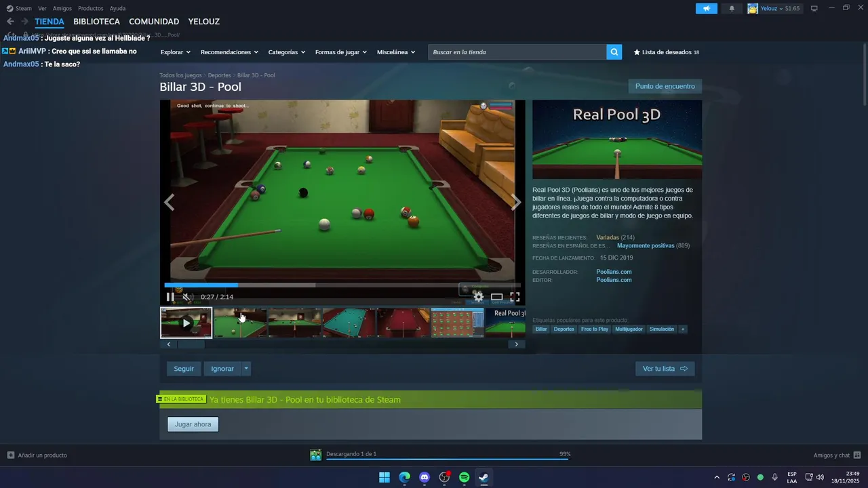Select the red table screenshot thumbnail

pyautogui.click(x=403, y=323)
